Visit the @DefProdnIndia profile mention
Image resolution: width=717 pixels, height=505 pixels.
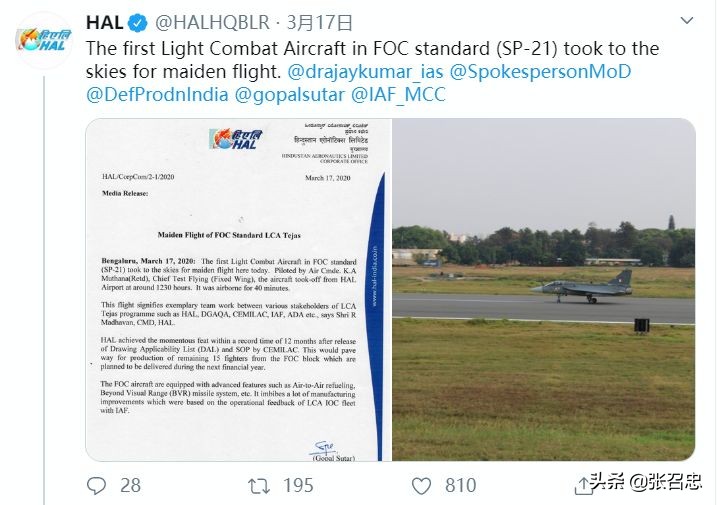pos(157,96)
